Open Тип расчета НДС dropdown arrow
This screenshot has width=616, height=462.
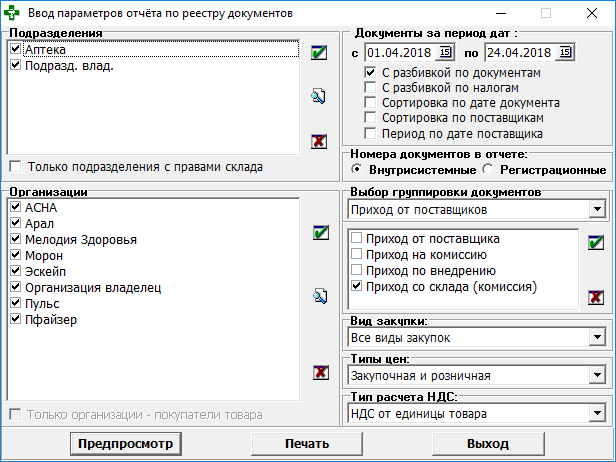click(597, 413)
